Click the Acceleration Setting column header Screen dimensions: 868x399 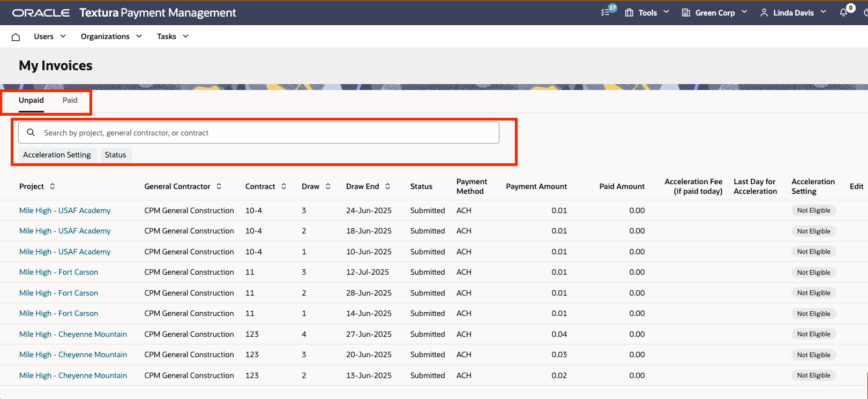pos(813,186)
